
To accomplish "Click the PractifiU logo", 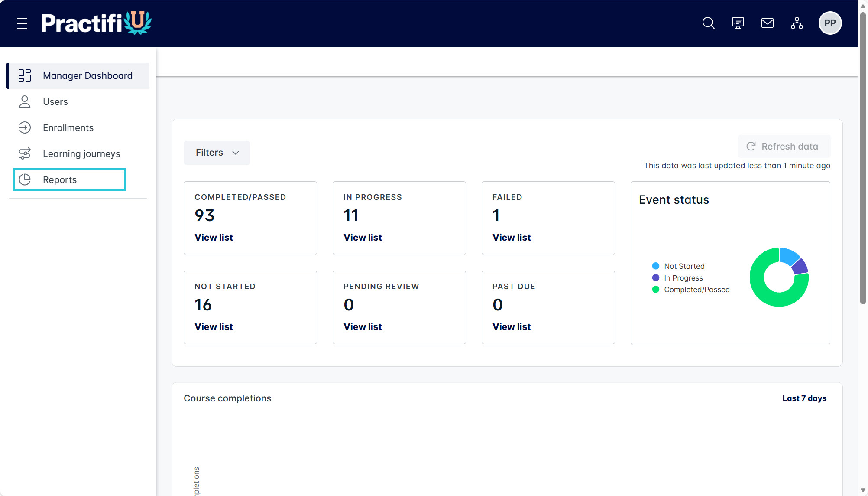I will coord(96,23).
